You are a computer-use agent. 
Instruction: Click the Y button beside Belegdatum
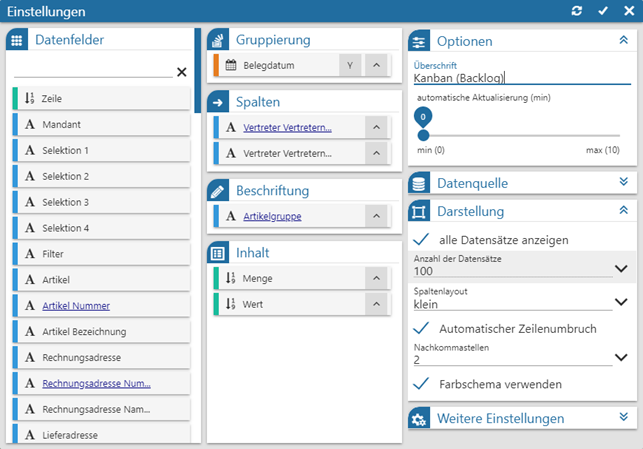(350, 65)
